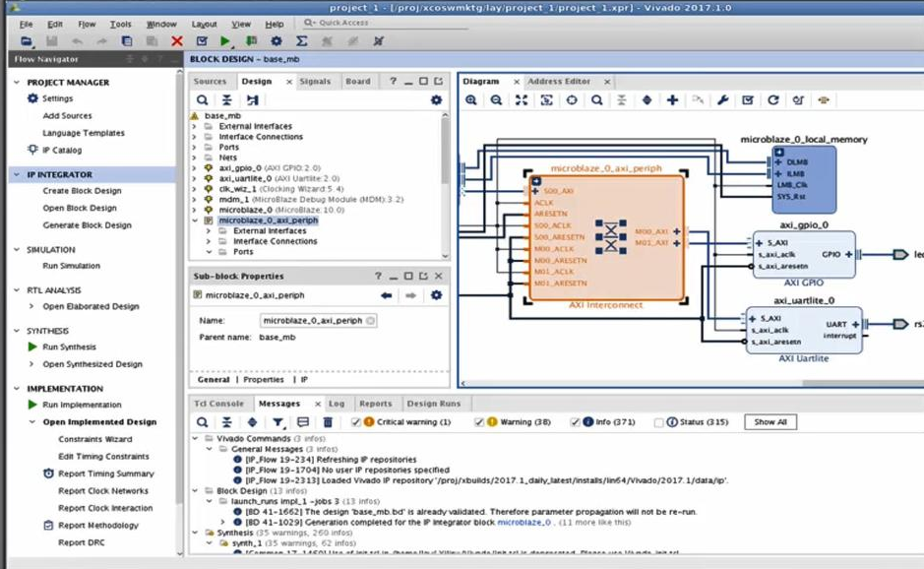
Task: Switch to the Sources tab
Action: 210,82
